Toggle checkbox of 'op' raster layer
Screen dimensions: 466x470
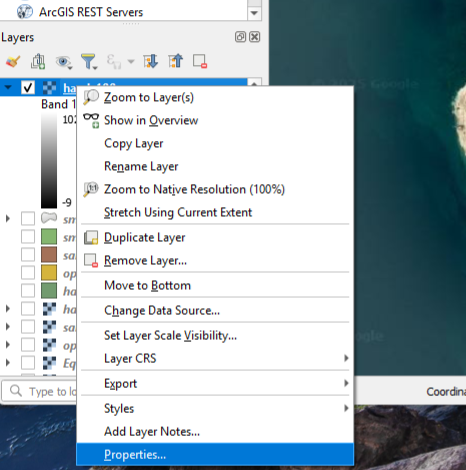click(x=28, y=345)
